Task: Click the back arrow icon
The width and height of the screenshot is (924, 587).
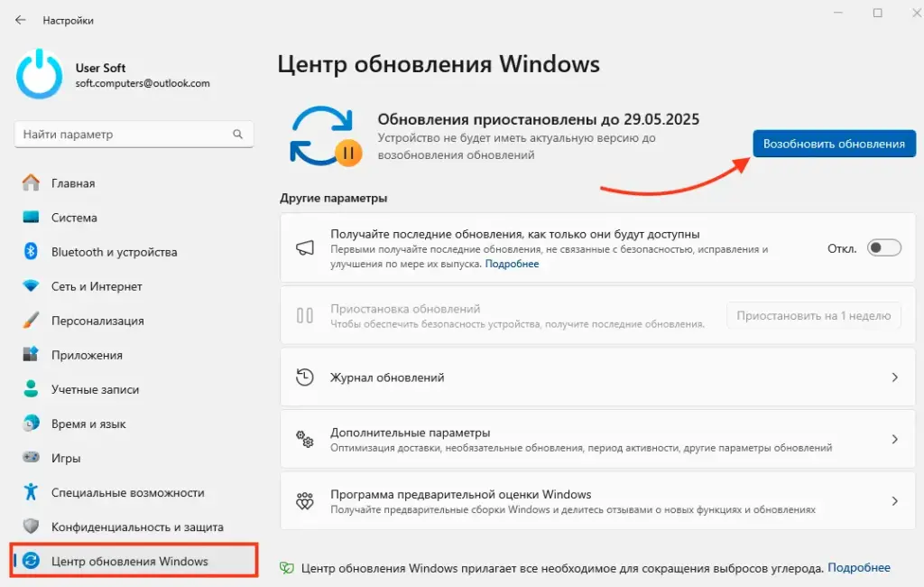Action: [21, 20]
